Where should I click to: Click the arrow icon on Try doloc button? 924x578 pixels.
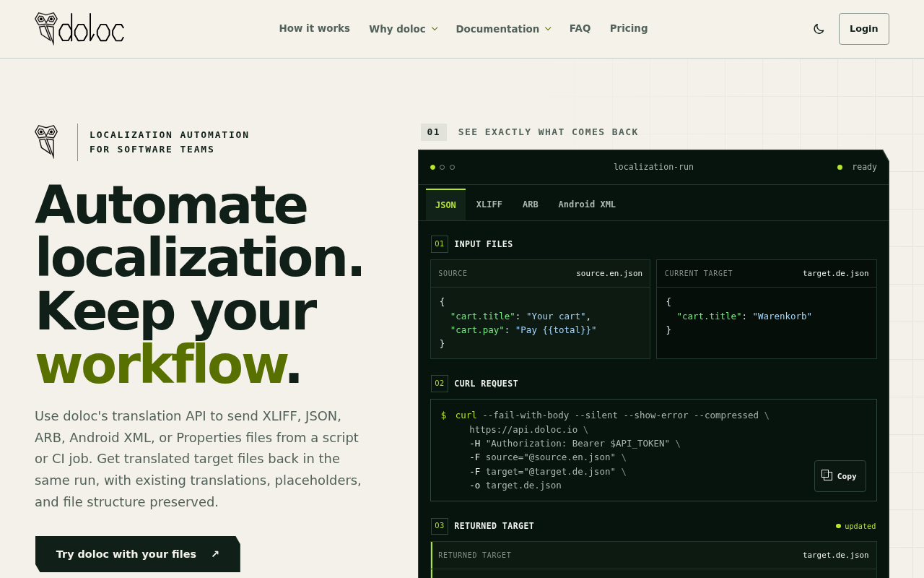point(215,554)
